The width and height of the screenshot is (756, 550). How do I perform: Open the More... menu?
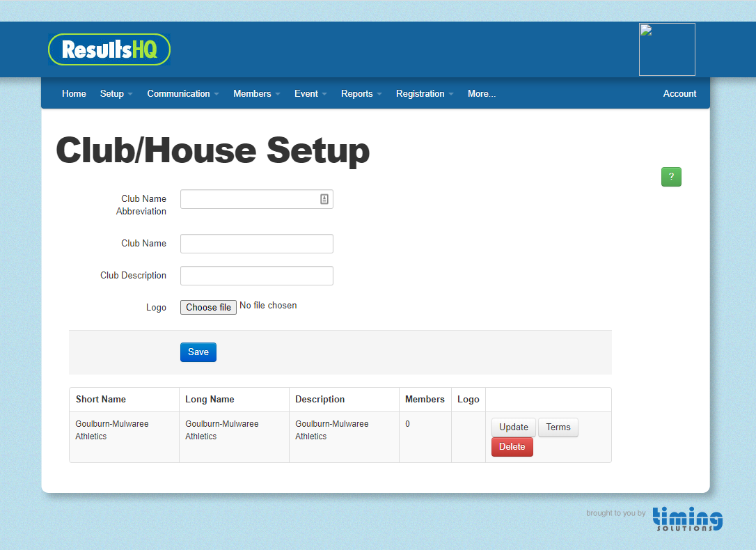click(x=482, y=93)
